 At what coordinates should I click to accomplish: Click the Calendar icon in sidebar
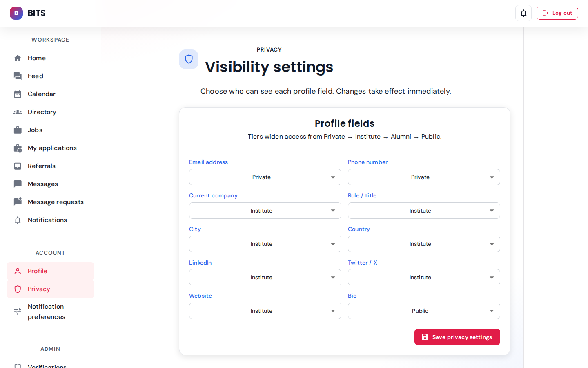[18, 94]
